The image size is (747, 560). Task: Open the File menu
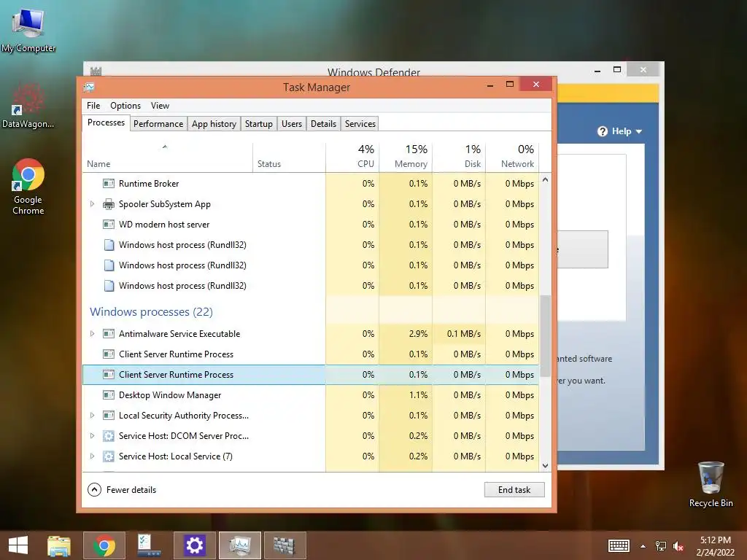click(93, 106)
